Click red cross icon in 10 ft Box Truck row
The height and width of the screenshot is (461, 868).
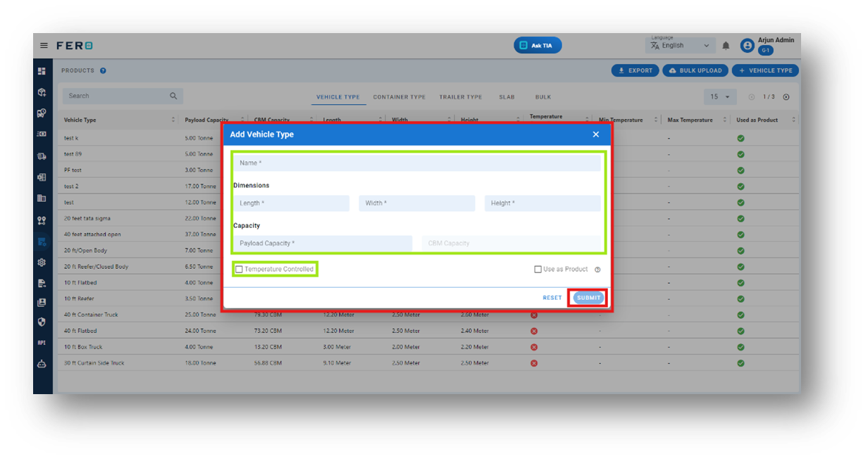[x=534, y=347]
